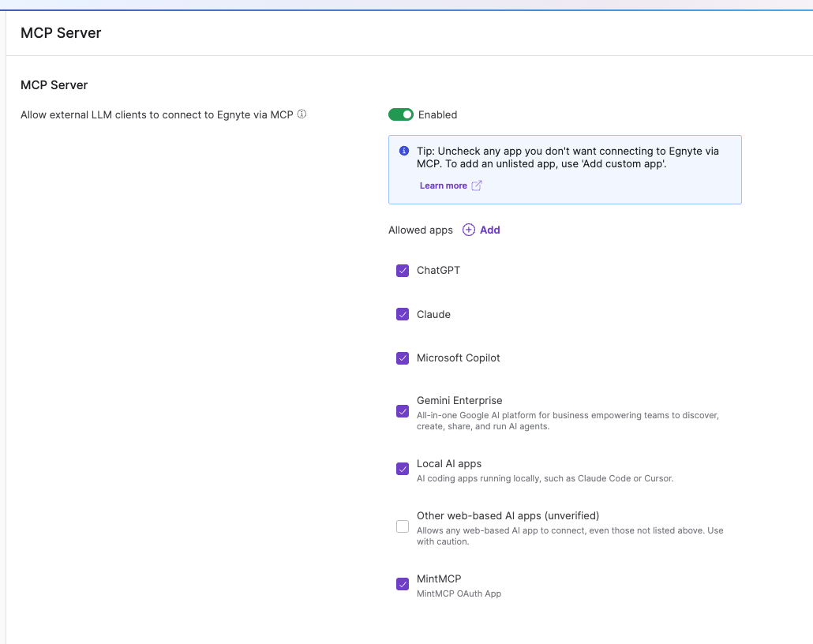
Task: Click the plus circle icon next to Allowed apps
Action: (468, 230)
